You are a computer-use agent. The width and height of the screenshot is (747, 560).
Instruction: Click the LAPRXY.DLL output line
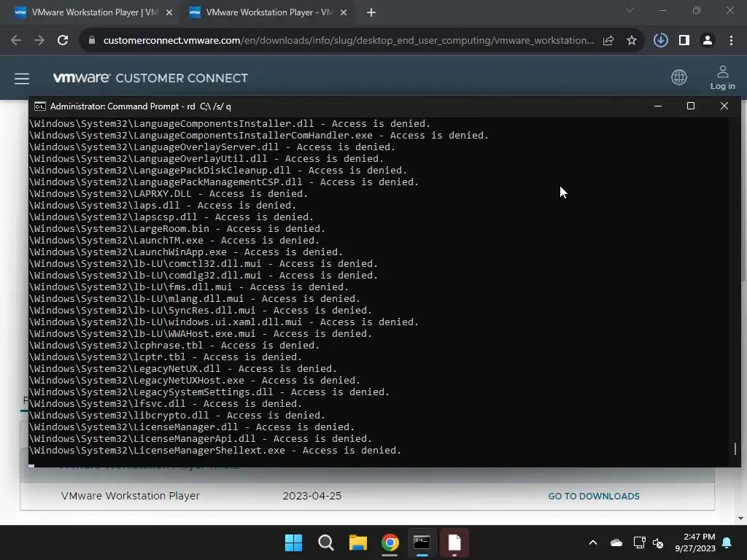(x=169, y=194)
